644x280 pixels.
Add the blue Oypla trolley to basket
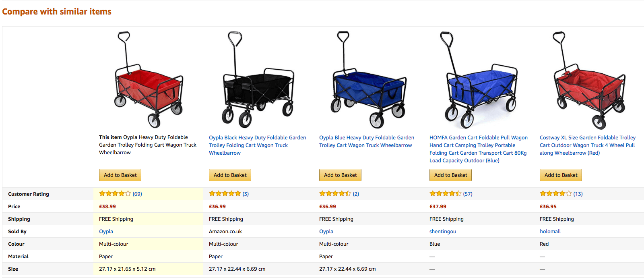340,175
